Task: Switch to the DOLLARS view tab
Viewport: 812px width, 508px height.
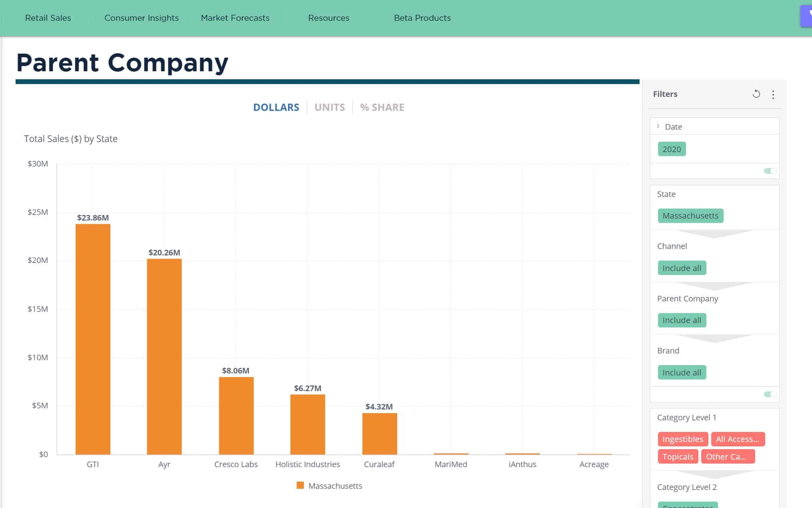Action: (276, 107)
